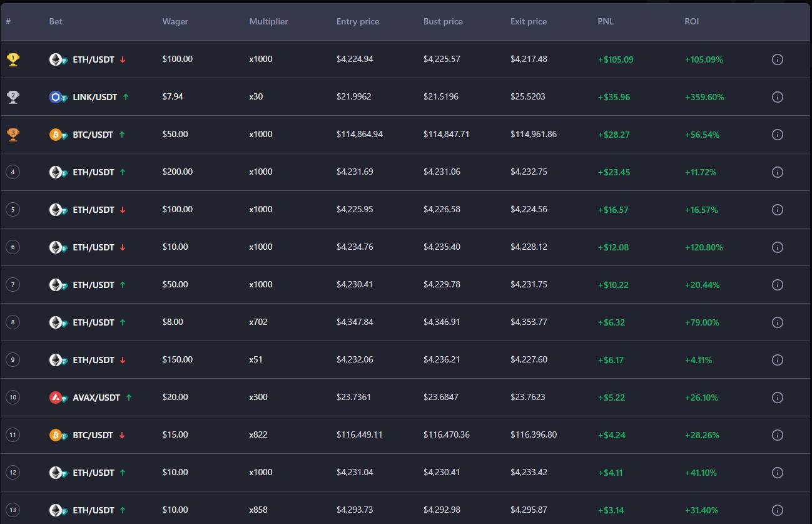
Task: Click the x858 multiplier value
Action: tap(258, 510)
